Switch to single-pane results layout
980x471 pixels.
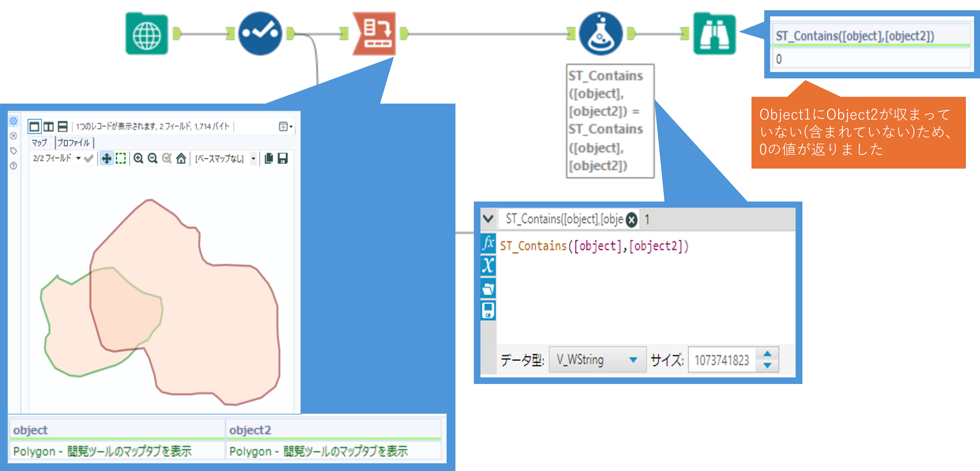pos(34,126)
